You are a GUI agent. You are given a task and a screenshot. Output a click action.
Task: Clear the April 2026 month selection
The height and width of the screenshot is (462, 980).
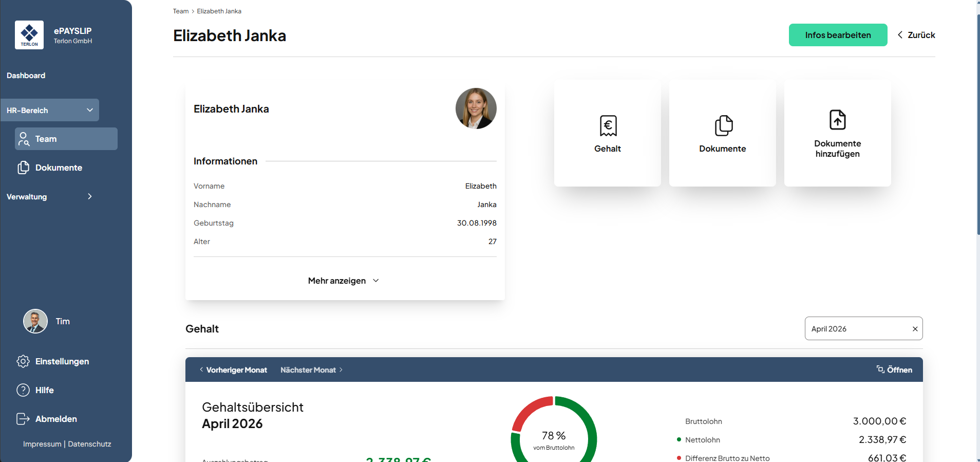(x=915, y=329)
